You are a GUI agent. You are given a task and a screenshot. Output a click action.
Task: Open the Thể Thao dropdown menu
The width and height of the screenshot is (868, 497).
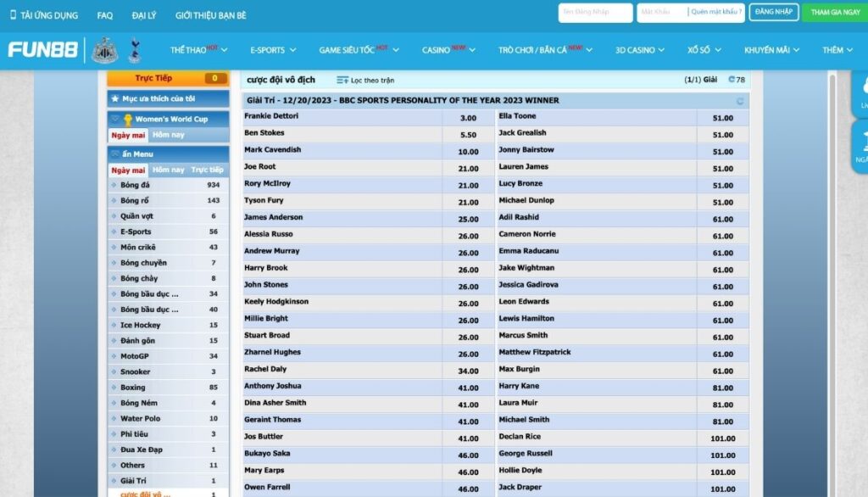point(198,50)
